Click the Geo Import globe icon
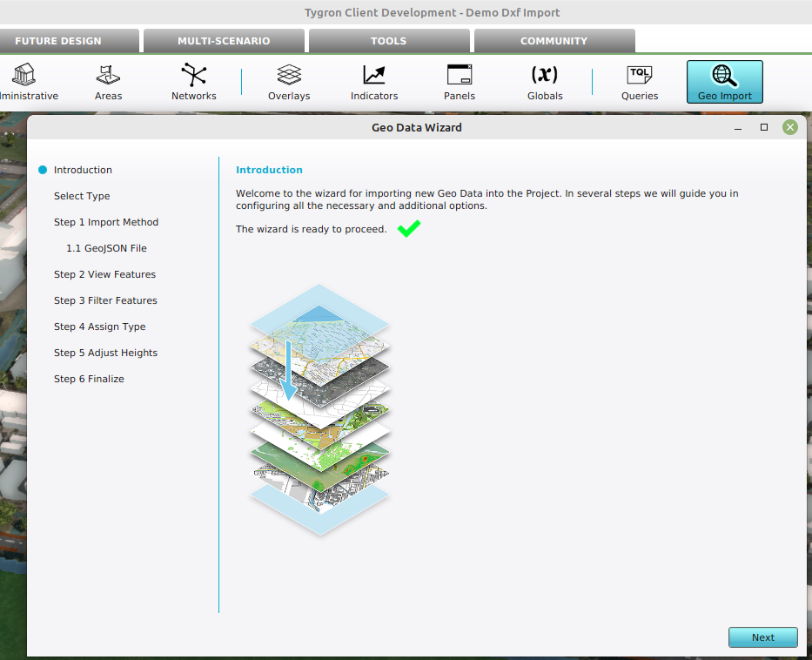Viewport: 812px width, 660px height. click(724, 75)
